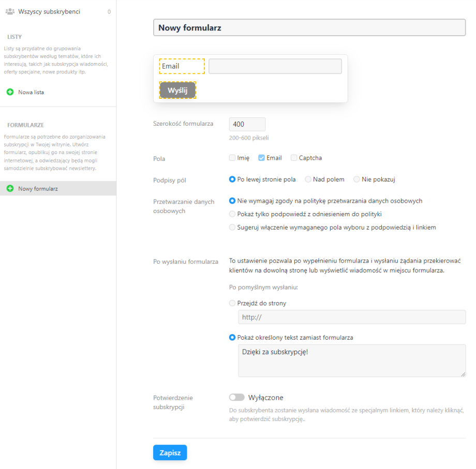
Task: Enable the Imię field checkbox
Action: point(232,158)
